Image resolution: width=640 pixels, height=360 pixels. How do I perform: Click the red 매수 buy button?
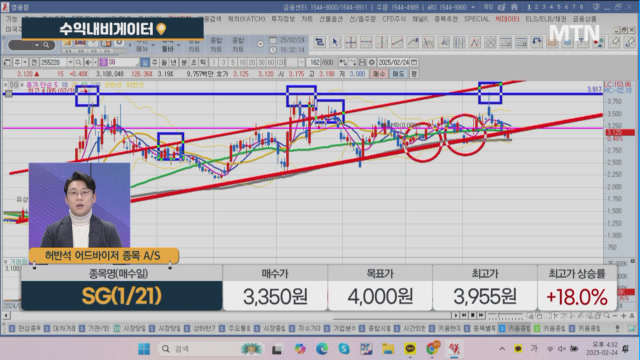[x=379, y=74]
